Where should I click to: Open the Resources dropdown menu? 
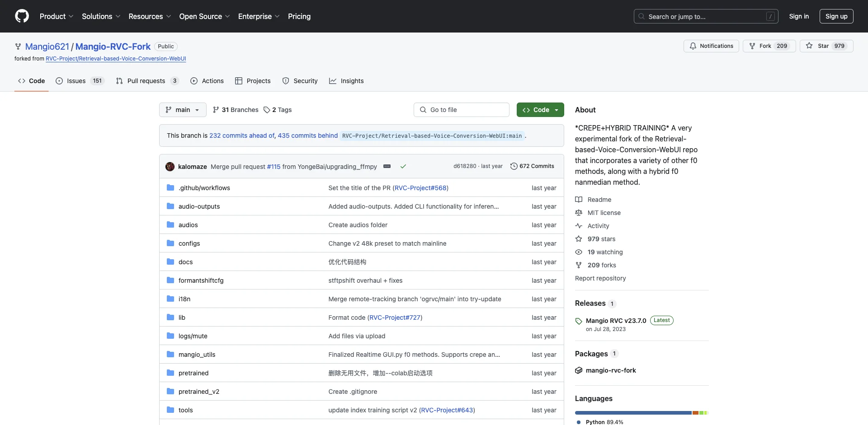(x=150, y=16)
